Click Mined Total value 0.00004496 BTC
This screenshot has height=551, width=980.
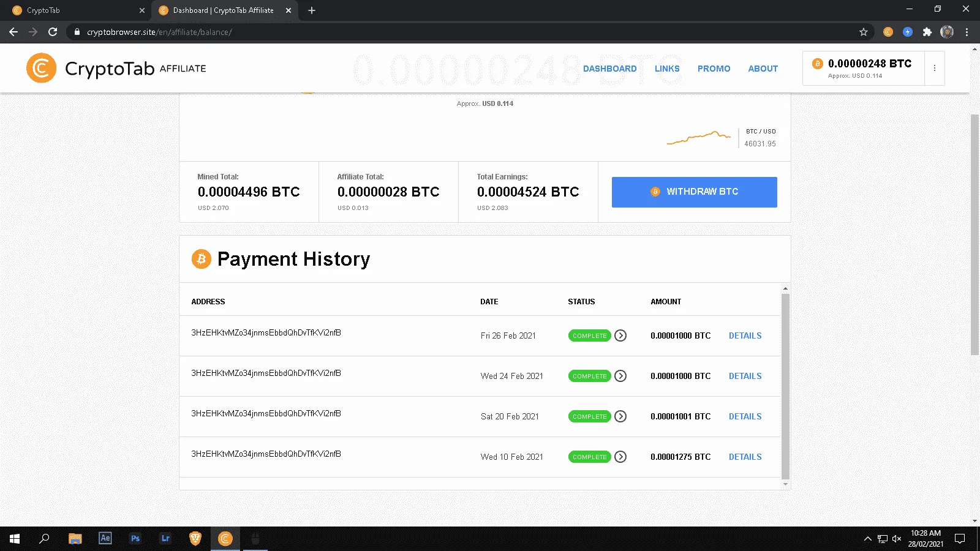tap(249, 192)
